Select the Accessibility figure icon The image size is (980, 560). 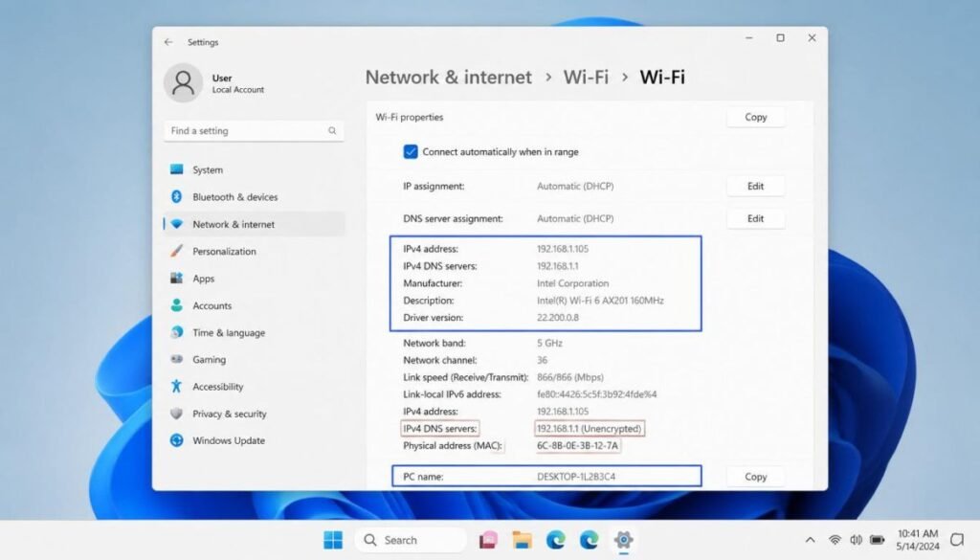coord(177,386)
